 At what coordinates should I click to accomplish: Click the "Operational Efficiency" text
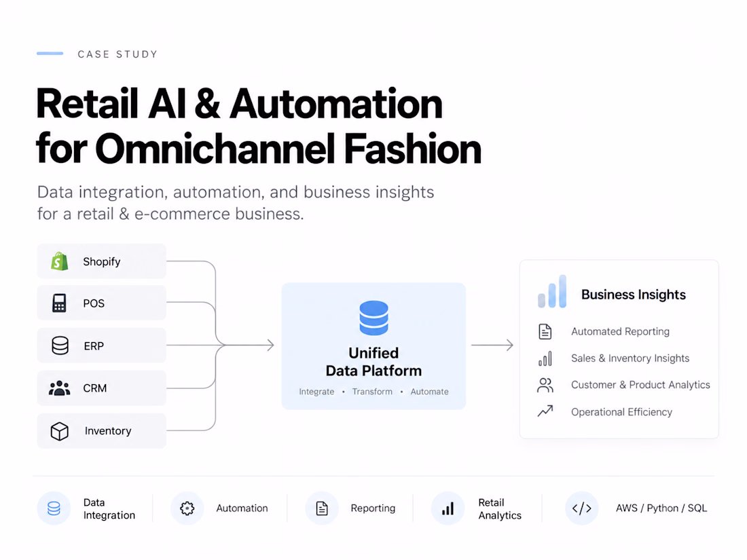point(621,412)
